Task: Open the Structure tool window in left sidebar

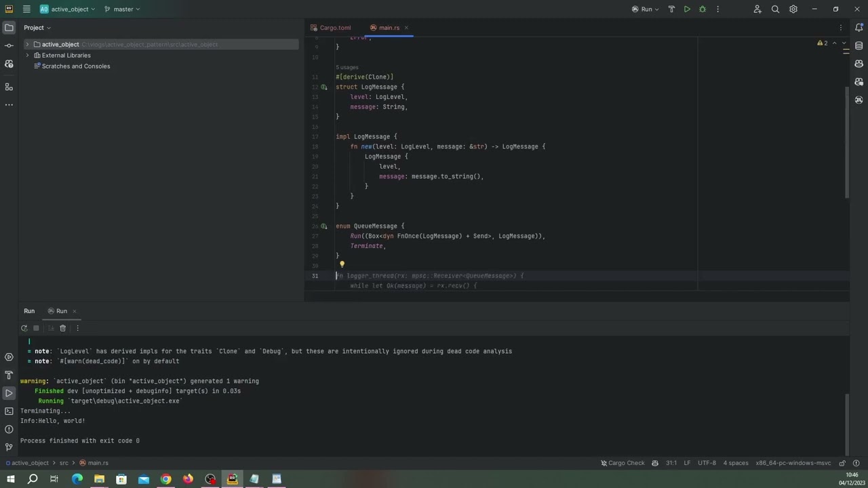Action: pos(9,87)
